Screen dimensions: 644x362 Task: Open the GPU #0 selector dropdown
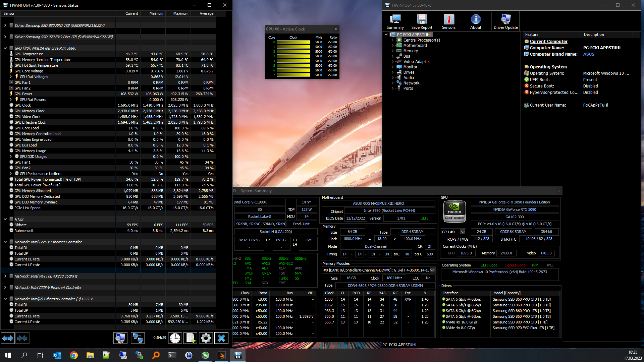[463, 232]
